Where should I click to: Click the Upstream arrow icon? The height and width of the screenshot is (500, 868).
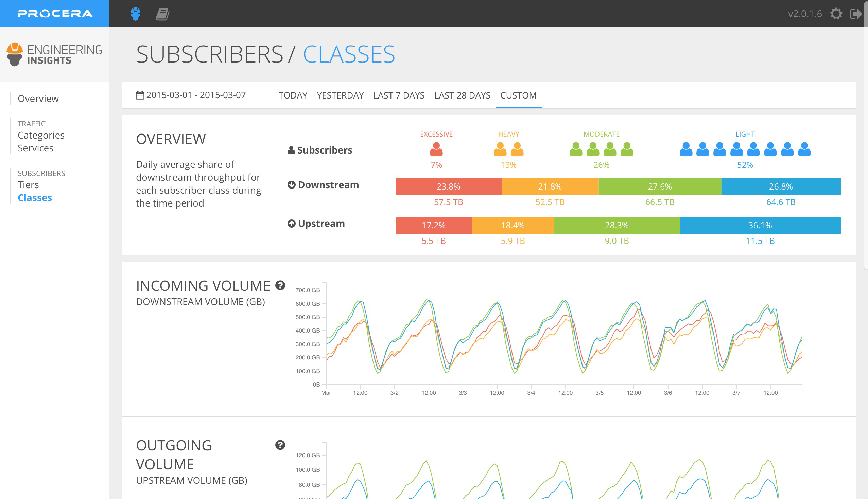point(291,224)
